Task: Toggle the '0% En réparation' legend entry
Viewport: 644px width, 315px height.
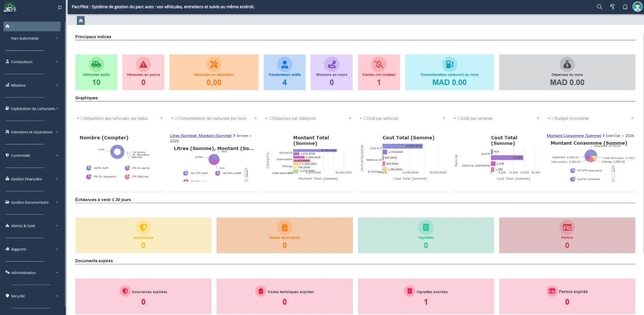Action: coord(101,177)
